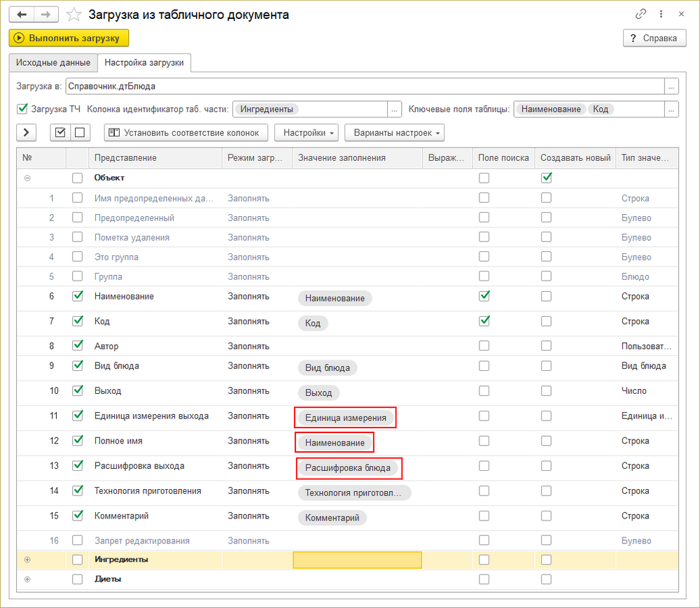This screenshot has width=700, height=608.
Task: Switch to the Исходные данные tab
Action: point(53,62)
